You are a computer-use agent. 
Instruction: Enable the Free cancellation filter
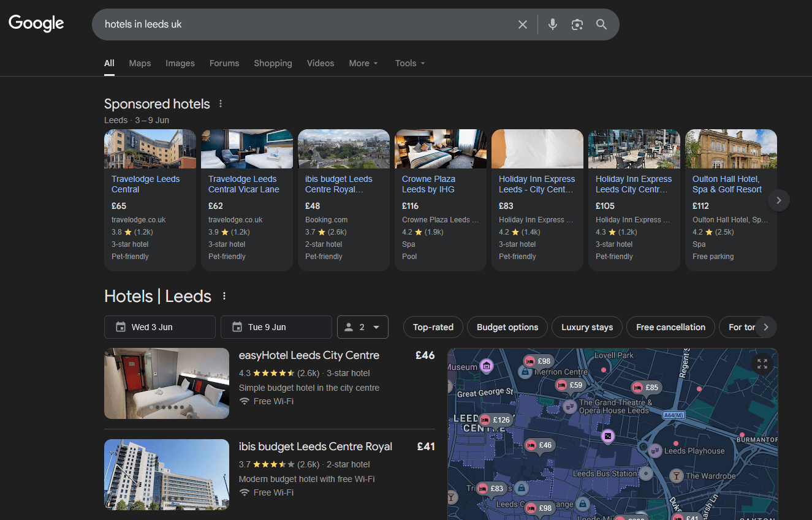pyautogui.click(x=670, y=327)
